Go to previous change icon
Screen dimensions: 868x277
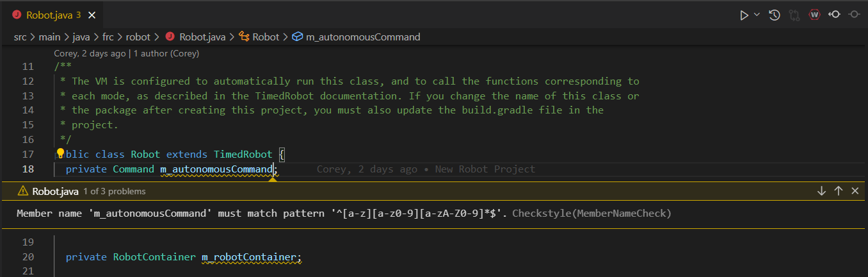click(x=834, y=15)
